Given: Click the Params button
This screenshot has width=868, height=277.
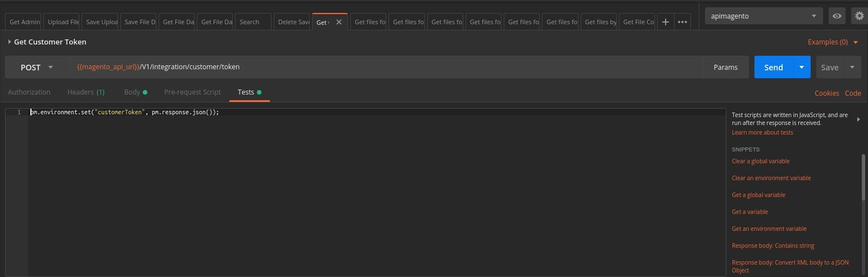Looking at the screenshot, I should 725,67.
